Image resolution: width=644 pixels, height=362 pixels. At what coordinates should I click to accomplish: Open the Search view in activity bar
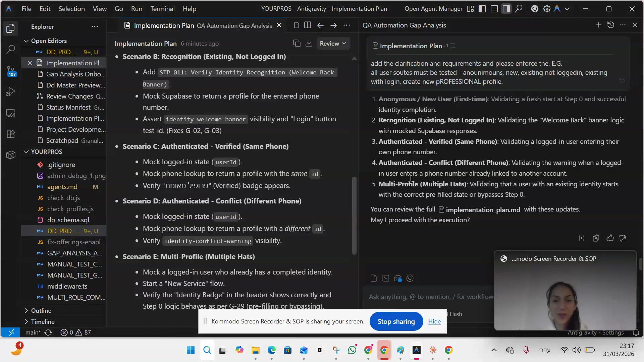pyautogui.click(x=11, y=50)
